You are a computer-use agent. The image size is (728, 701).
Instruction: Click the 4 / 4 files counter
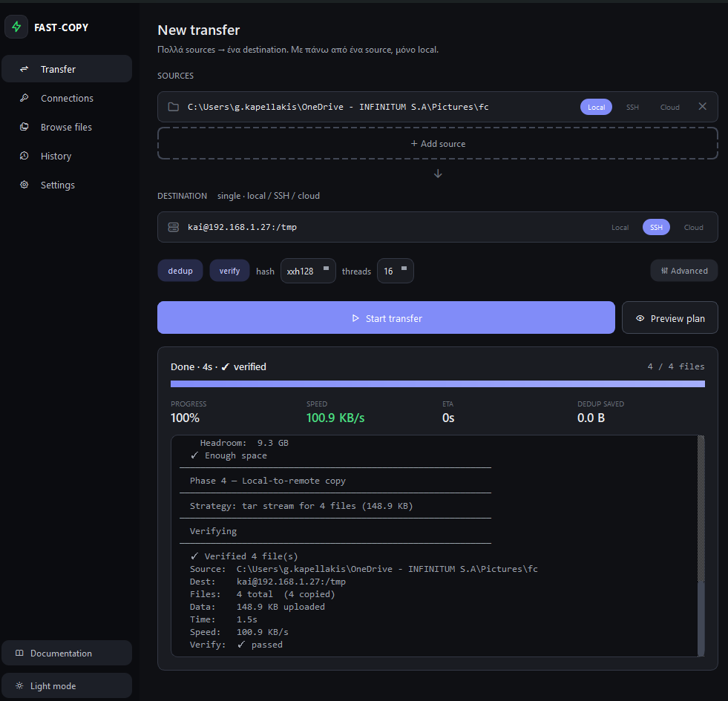[x=675, y=366]
